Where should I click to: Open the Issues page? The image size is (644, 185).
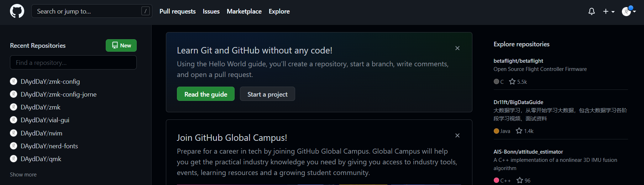point(211,11)
